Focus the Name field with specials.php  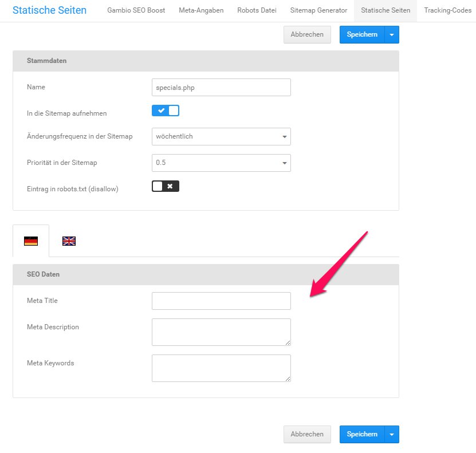pos(221,88)
